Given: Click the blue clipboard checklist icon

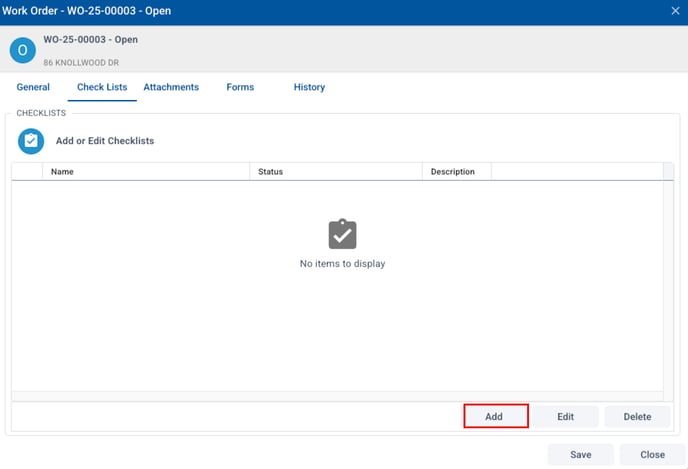Looking at the screenshot, I should click(x=31, y=141).
